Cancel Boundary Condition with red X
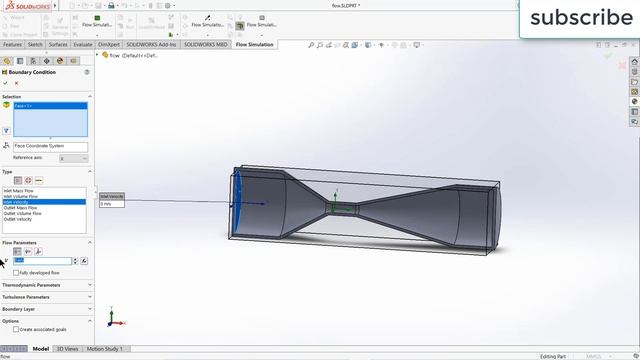This screenshot has width=640, height=360. [16, 83]
